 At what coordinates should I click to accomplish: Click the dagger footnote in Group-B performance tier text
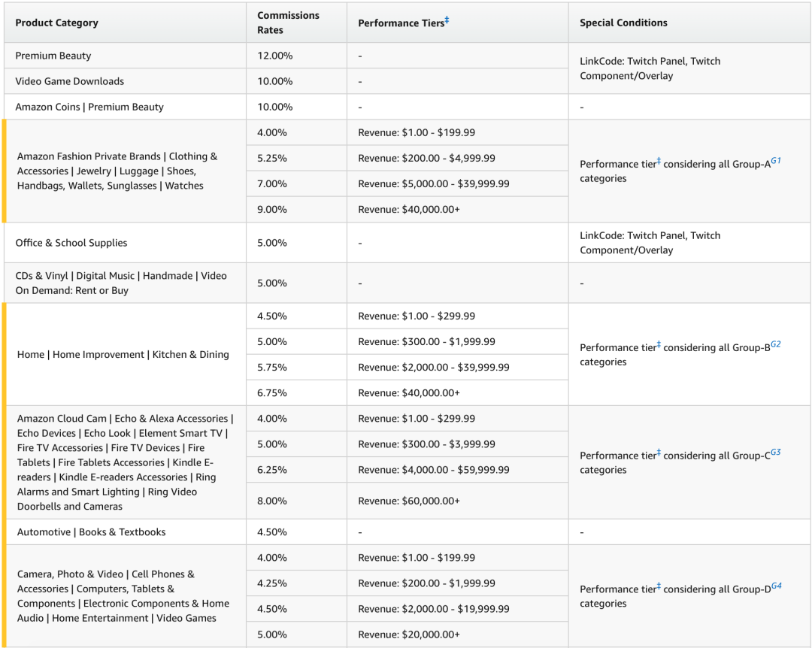tap(659, 344)
